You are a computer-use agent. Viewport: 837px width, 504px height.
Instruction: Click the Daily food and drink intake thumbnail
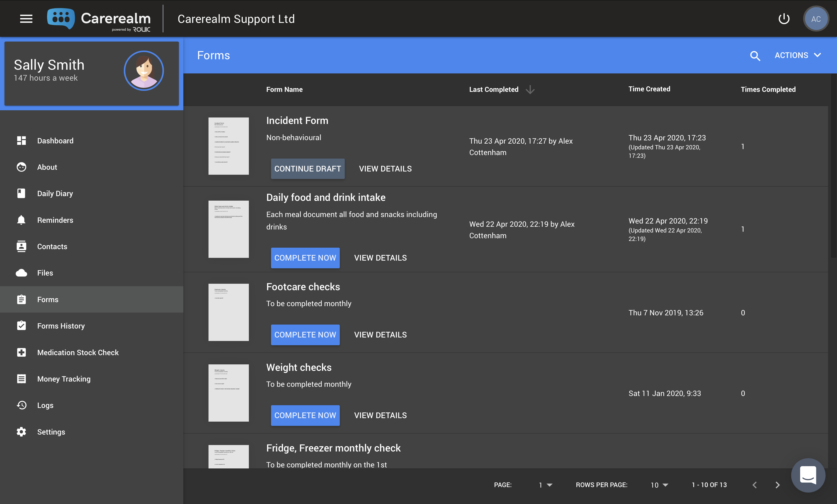coord(228,229)
